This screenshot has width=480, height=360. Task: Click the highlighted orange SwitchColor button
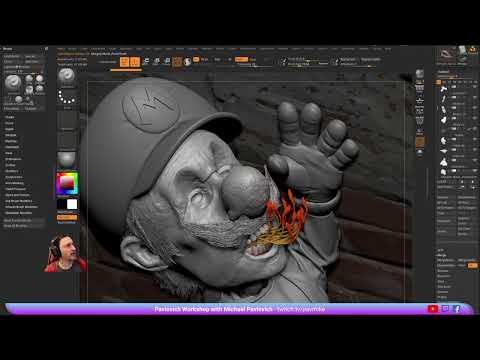[67, 217]
